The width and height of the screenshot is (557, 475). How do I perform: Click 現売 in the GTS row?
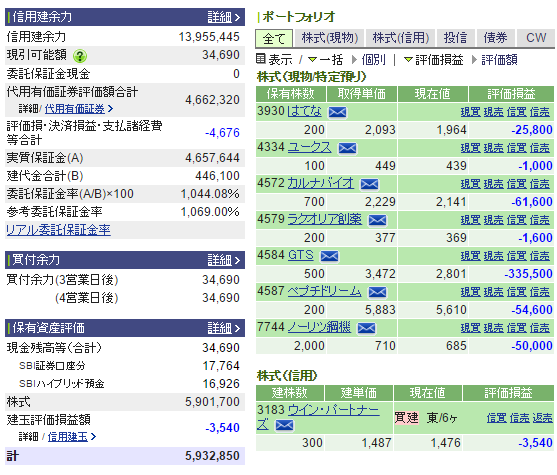(493, 256)
